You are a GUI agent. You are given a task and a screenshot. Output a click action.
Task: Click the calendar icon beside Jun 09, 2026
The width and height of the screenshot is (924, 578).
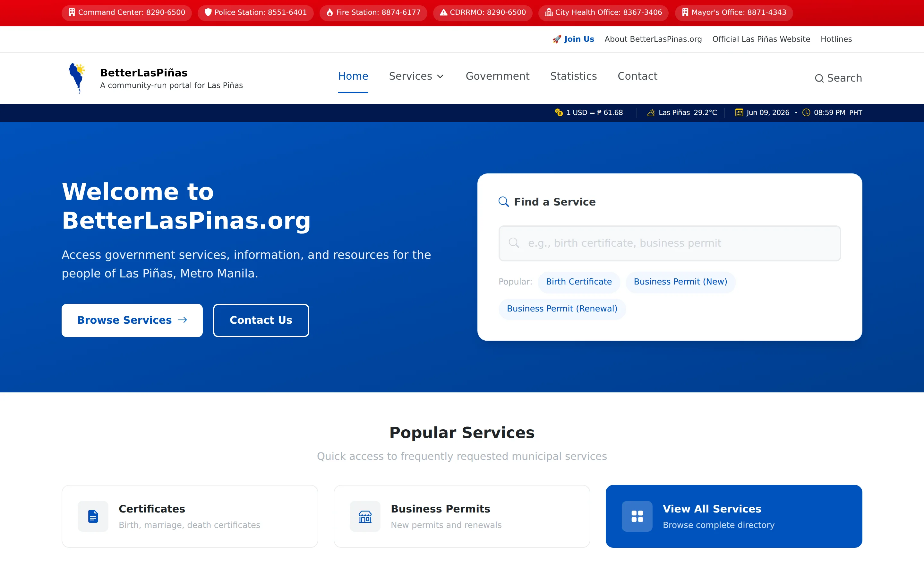739,112
